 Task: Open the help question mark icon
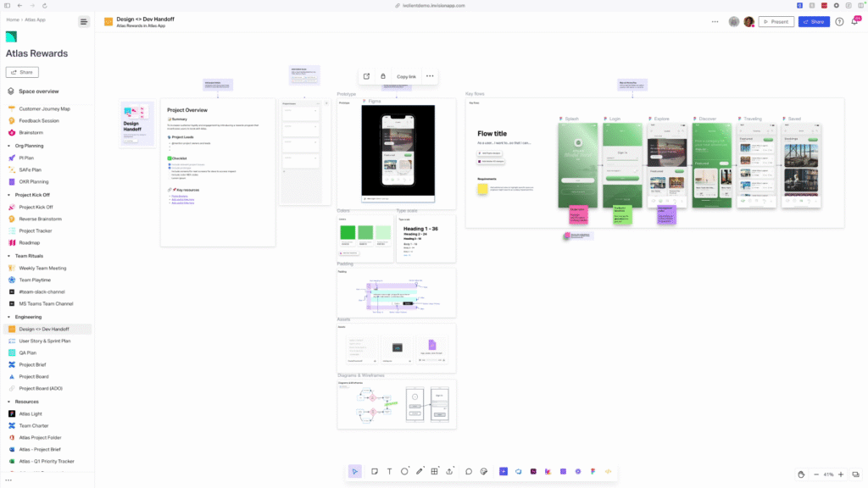tap(839, 21)
